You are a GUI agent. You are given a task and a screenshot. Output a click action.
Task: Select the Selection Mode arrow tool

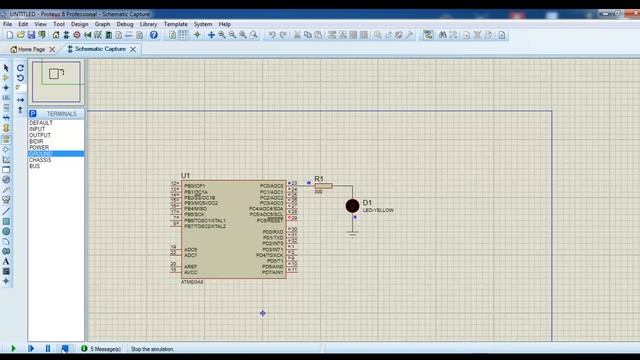pos(6,68)
